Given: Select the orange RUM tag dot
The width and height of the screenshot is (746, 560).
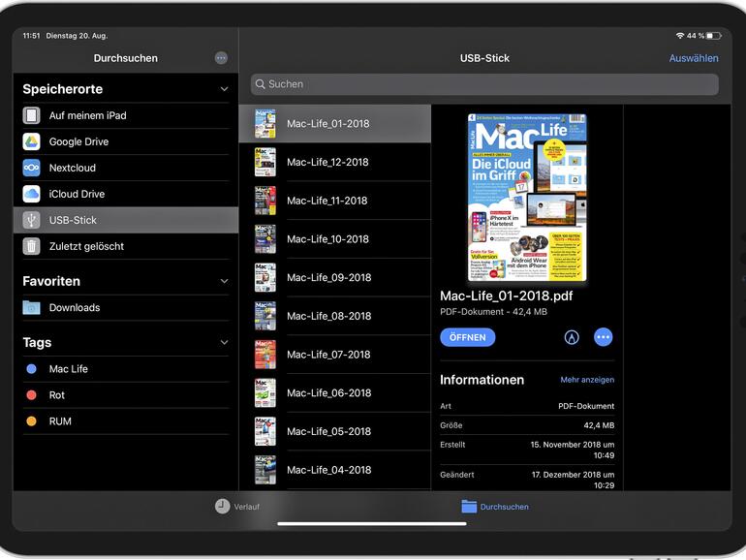Looking at the screenshot, I should (31, 421).
